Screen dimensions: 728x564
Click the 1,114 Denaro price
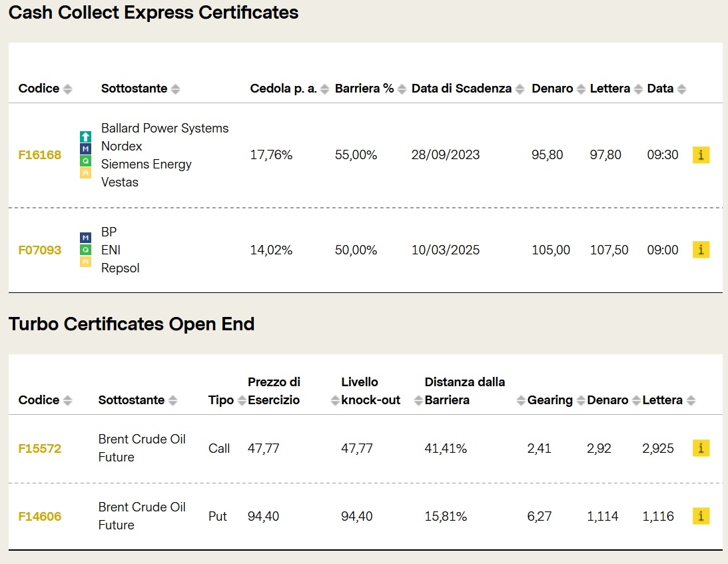[603, 516]
